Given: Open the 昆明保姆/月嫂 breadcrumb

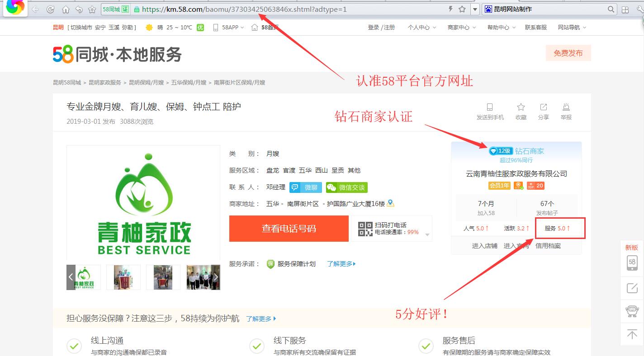Looking at the screenshot, I should (x=146, y=83).
